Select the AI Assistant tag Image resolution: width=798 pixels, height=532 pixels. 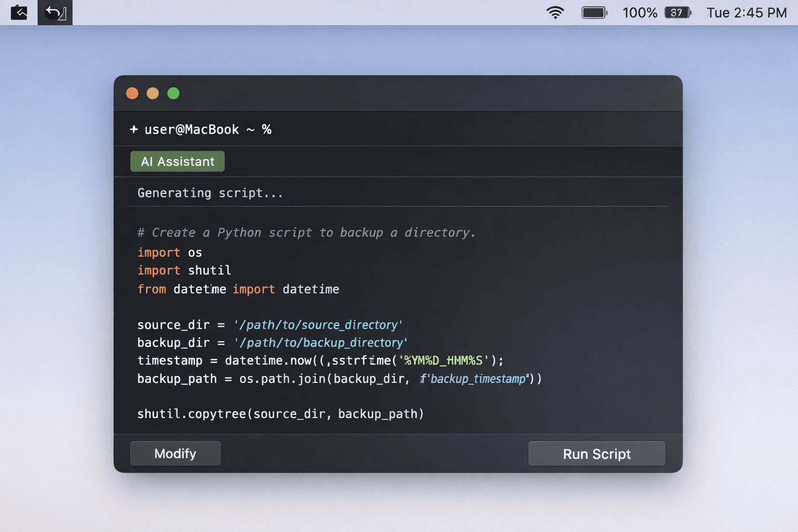pyautogui.click(x=177, y=162)
